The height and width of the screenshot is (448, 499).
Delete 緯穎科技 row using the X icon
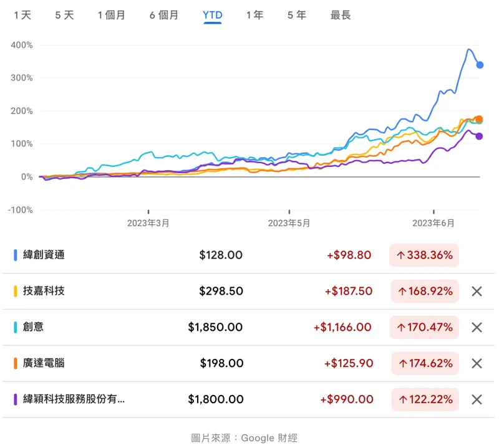[x=477, y=399]
